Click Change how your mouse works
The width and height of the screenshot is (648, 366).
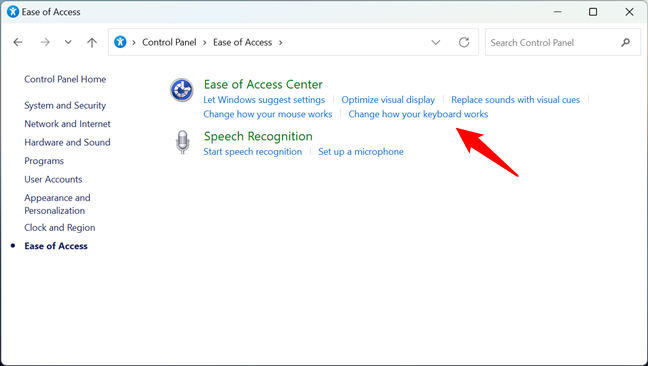pyautogui.click(x=267, y=114)
